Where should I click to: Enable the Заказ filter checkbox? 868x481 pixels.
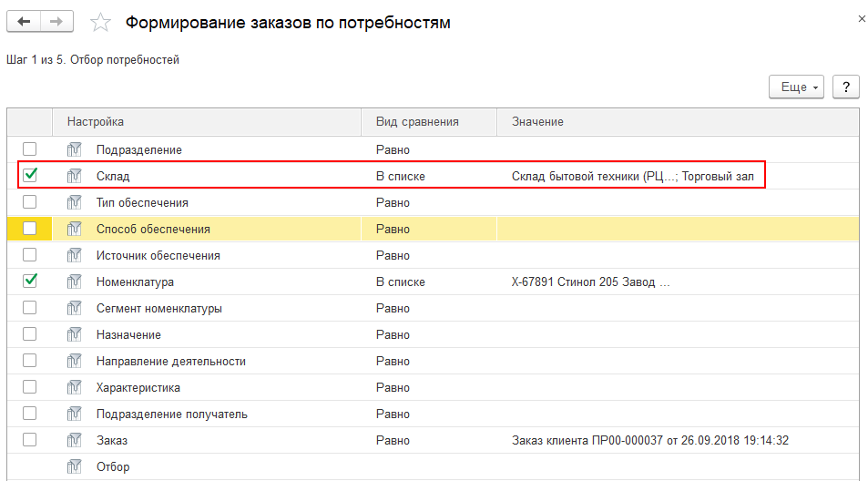coord(30,440)
